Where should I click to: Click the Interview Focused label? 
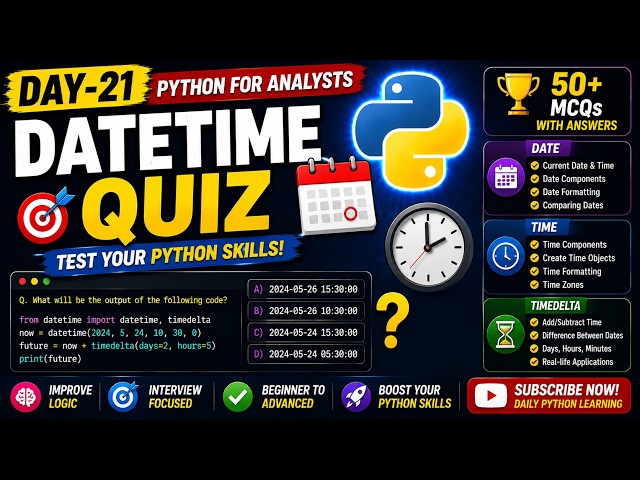click(175, 397)
